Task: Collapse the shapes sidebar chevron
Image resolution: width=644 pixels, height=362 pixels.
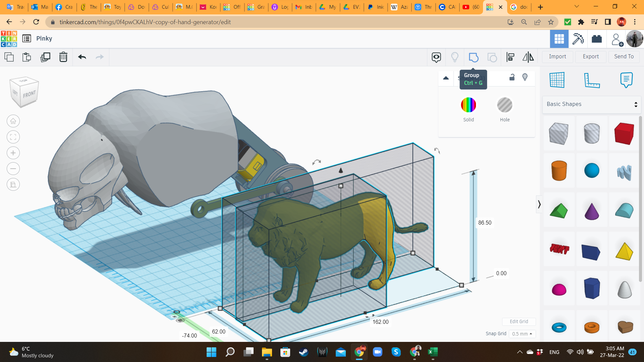Action: click(x=539, y=204)
